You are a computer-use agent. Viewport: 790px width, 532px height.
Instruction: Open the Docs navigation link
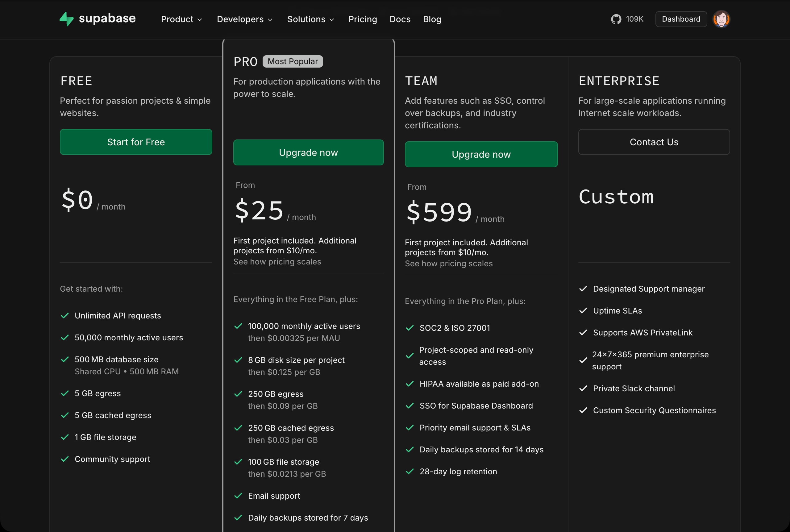point(400,19)
